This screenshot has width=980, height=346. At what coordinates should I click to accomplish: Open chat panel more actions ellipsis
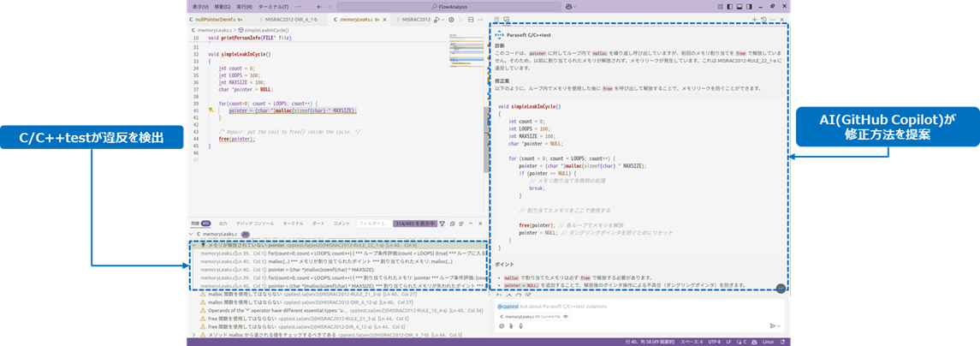pyautogui.click(x=773, y=20)
